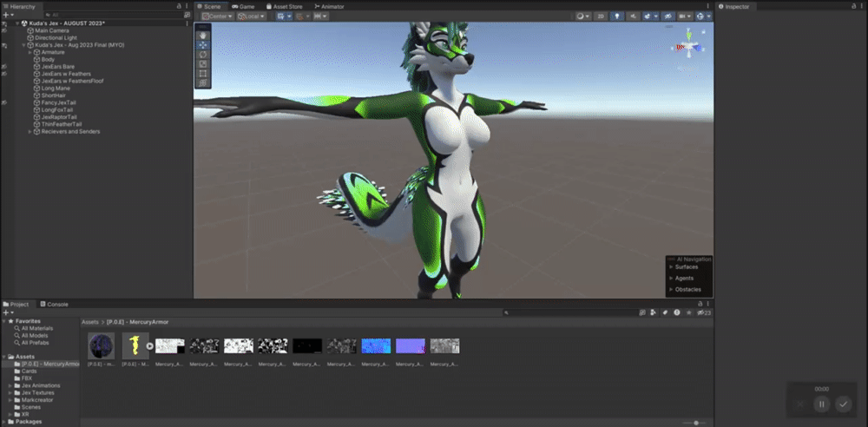Viewport: 868px width, 427px height.
Task: Open the Hierarchy panel options menu
Action: click(x=187, y=6)
